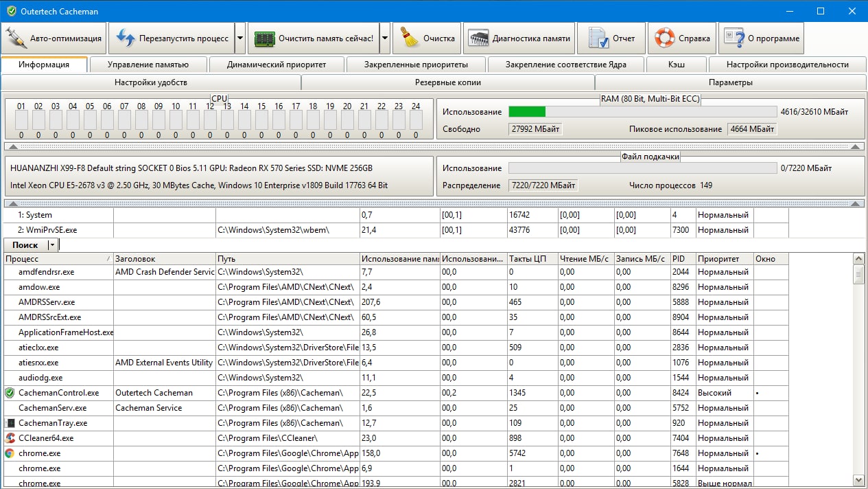The height and width of the screenshot is (489, 868).
Task: Sort by the Процесс column header
Action: point(58,259)
